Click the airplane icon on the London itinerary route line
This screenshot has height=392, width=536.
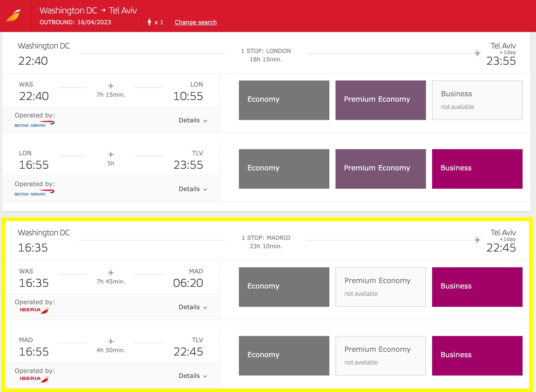477,53
